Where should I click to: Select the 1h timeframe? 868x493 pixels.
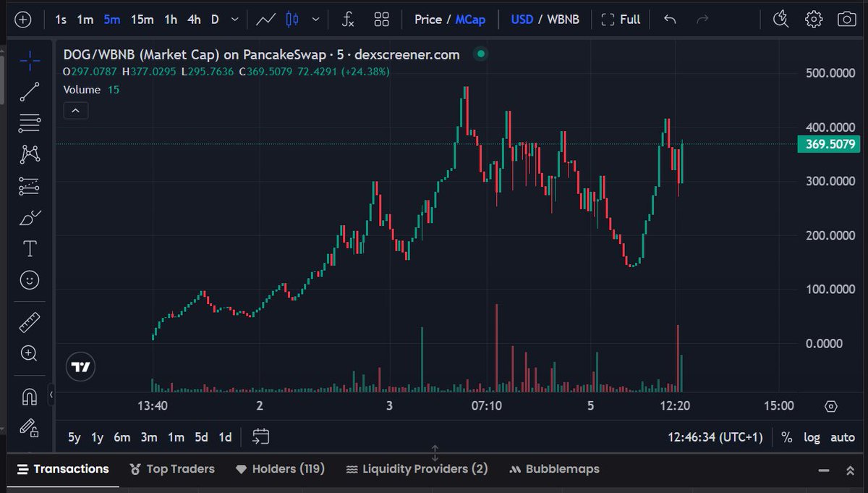click(x=171, y=20)
